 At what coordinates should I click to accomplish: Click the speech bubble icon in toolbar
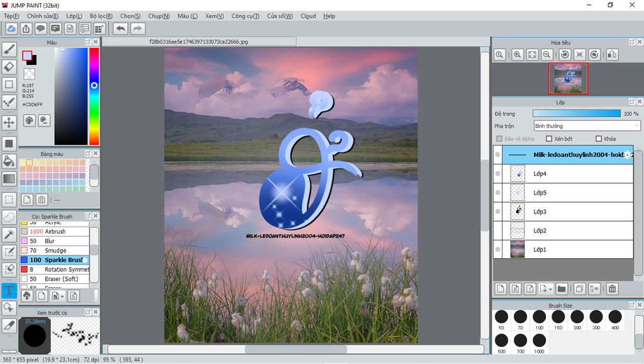click(x=41, y=29)
